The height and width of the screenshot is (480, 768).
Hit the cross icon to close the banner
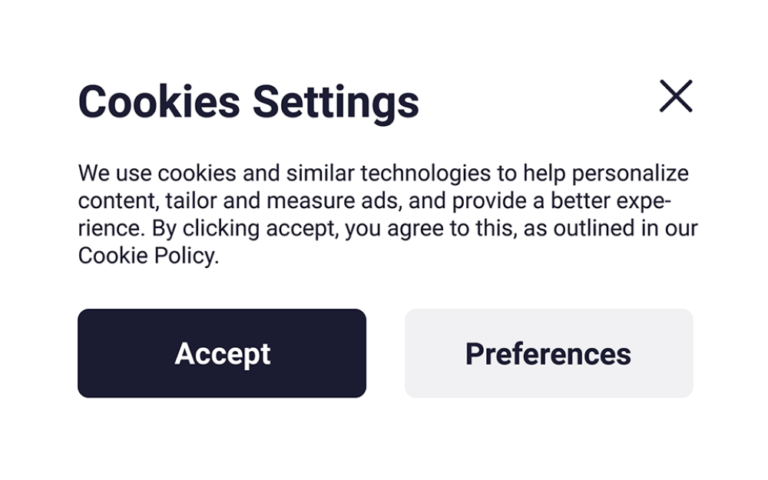pyautogui.click(x=676, y=96)
